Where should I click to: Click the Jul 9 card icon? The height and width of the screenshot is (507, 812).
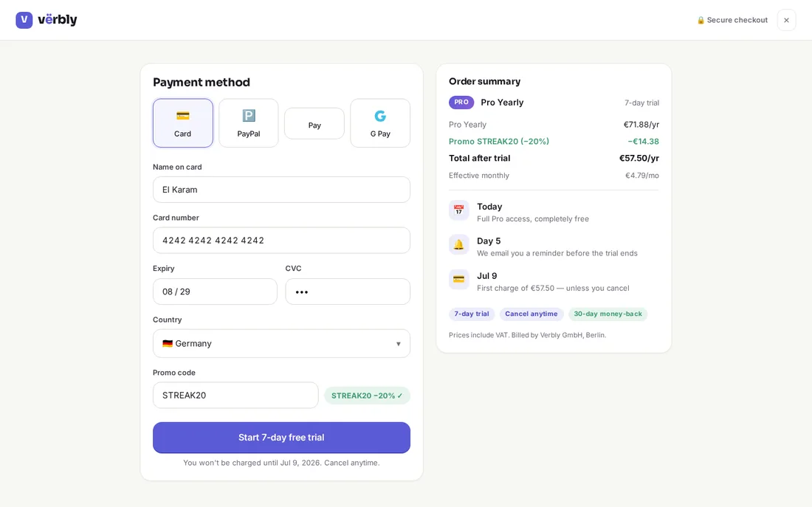(459, 280)
